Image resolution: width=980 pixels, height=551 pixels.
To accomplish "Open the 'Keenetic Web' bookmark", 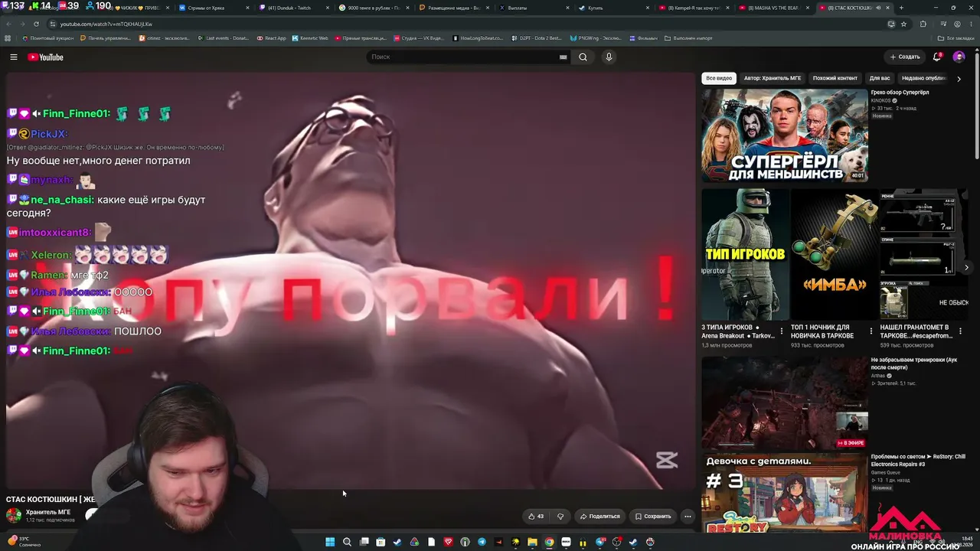I will [x=309, y=37].
